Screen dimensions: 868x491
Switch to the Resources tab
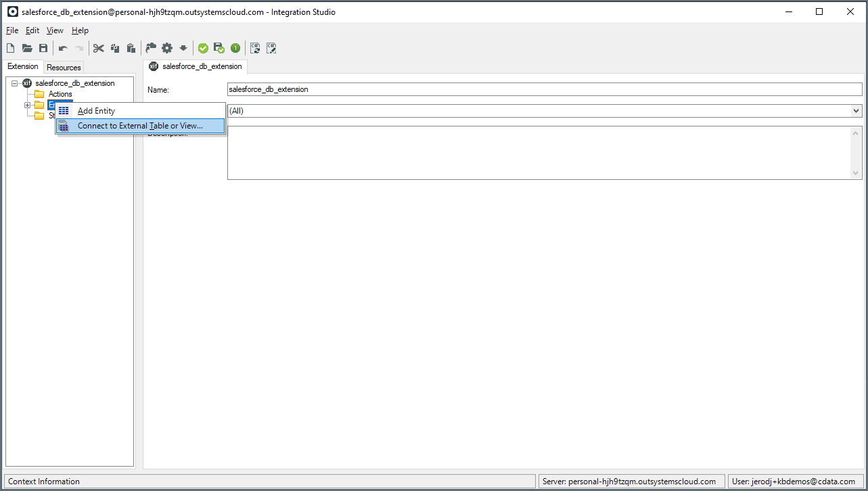64,67
